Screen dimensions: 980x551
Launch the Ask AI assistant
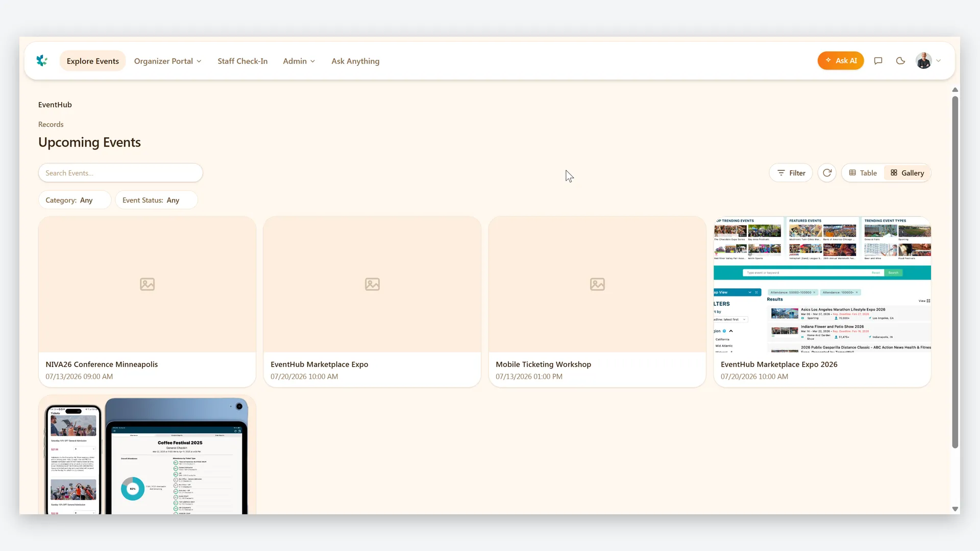[841, 61]
